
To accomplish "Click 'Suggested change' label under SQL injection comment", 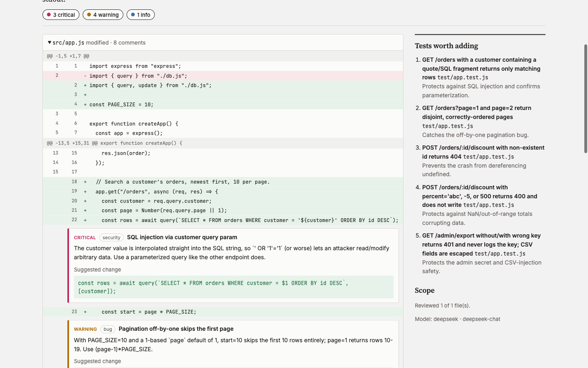I will [97, 269].
